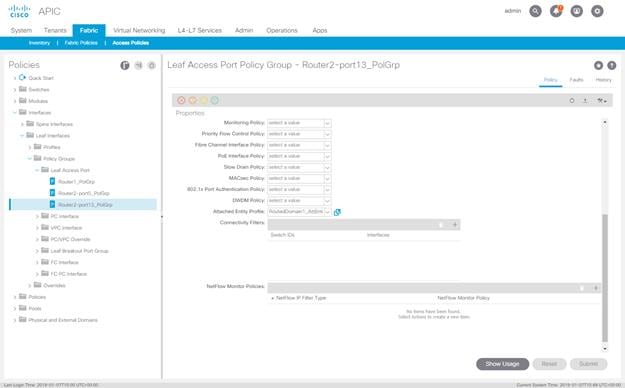The image size is (625, 388).
Task: Open the System menu
Action: point(21,30)
